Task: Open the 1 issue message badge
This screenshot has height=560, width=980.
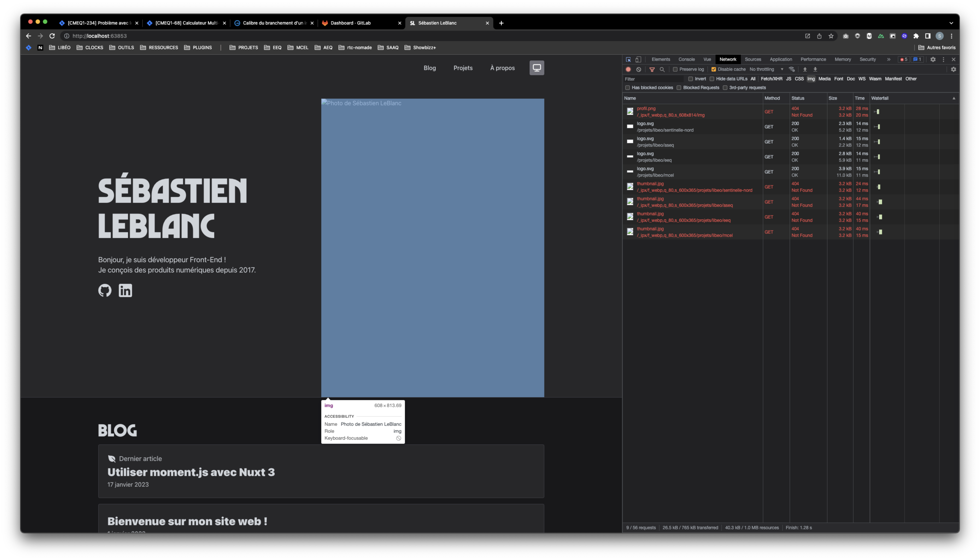Action: tap(917, 60)
